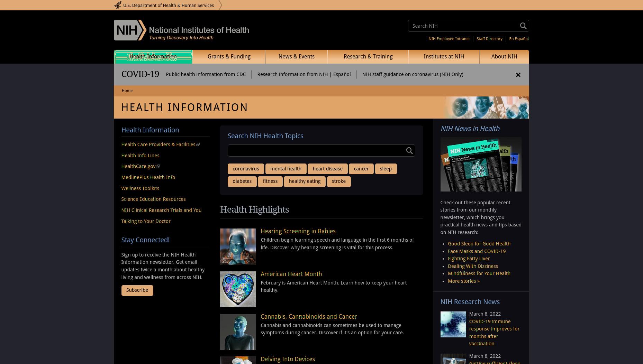
Task: Click the heart-shaped American Heart Month thumbnail
Action: [238, 289]
